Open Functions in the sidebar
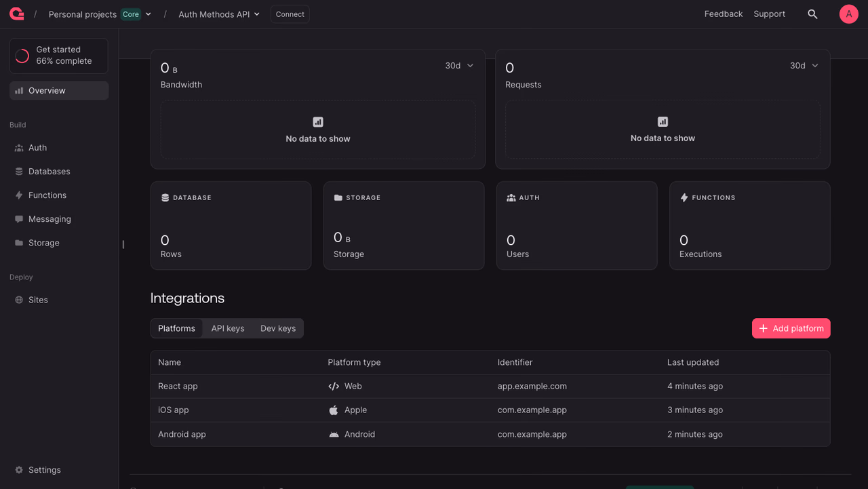This screenshot has width=868, height=489. click(59, 195)
